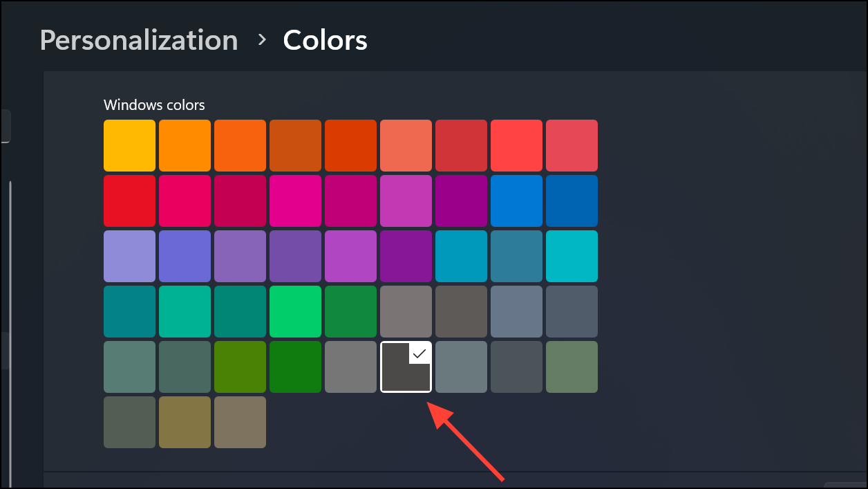Pick the bright rose pink-red swatch

pos(185,201)
